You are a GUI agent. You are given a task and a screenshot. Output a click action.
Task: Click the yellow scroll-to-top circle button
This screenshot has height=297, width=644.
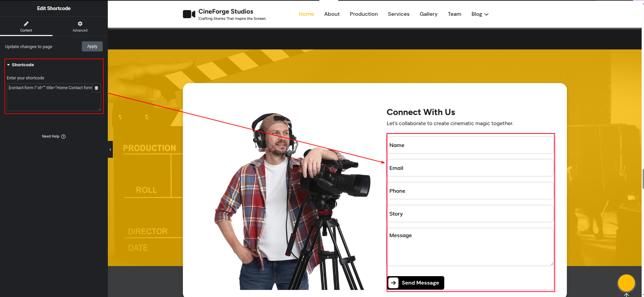[x=626, y=283]
